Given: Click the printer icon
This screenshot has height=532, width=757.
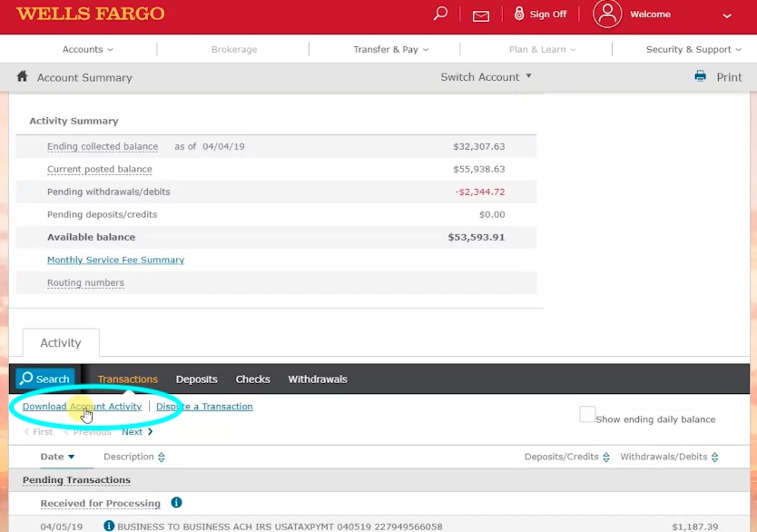Looking at the screenshot, I should click(700, 76).
